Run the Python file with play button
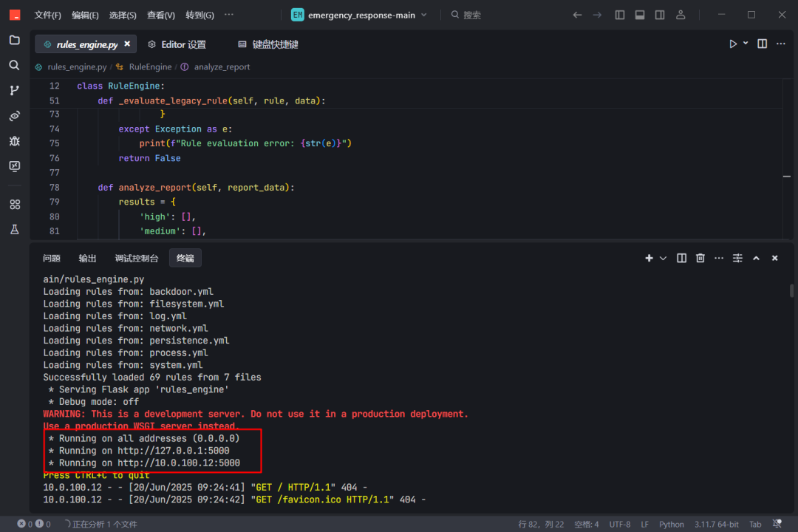The height and width of the screenshot is (532, 798). 733,44
